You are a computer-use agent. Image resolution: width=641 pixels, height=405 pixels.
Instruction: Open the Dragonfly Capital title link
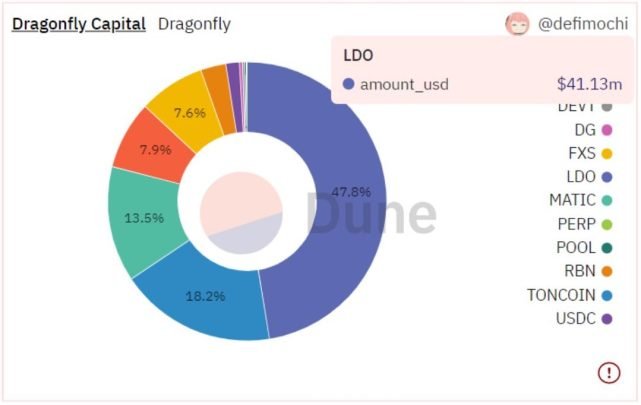79,24
